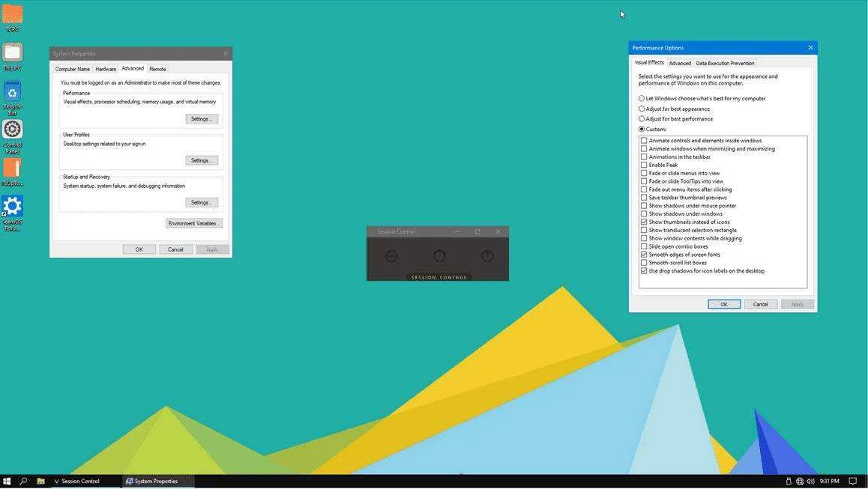Enable Slide open combo boxes

[x=644, y=246]
